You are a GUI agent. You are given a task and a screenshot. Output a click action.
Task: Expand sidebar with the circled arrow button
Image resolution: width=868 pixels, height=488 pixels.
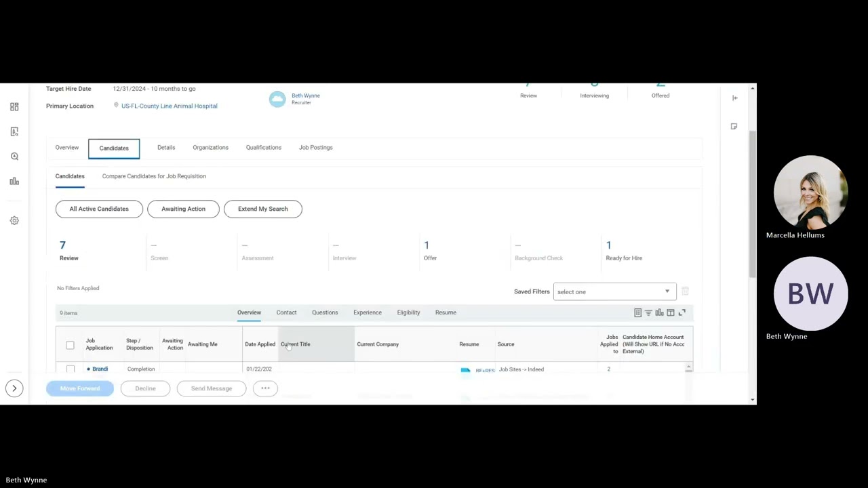tap(14, 388)
